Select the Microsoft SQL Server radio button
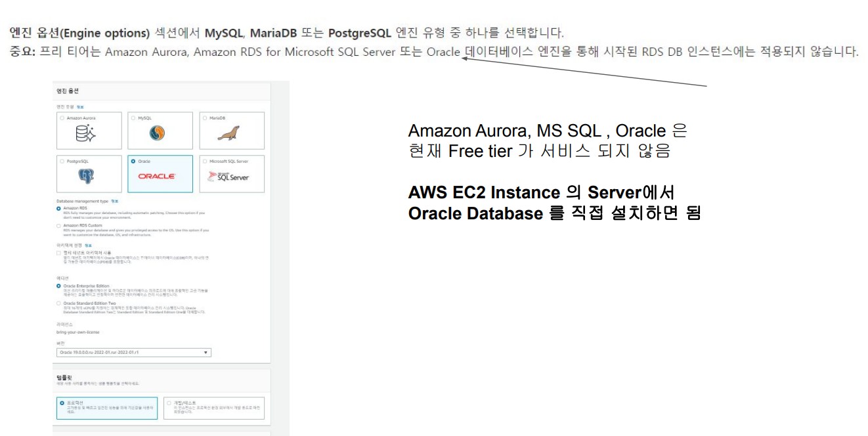The width and height of the screenshot is (868, 436). point(205,160)
